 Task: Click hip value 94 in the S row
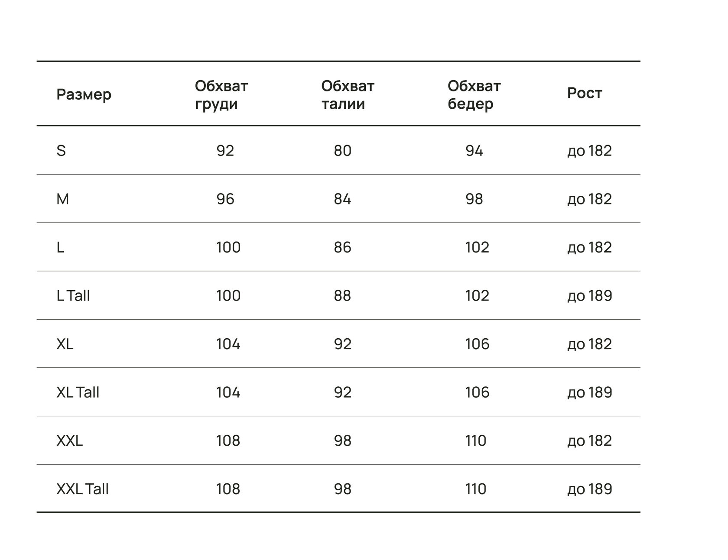point(474,151)
